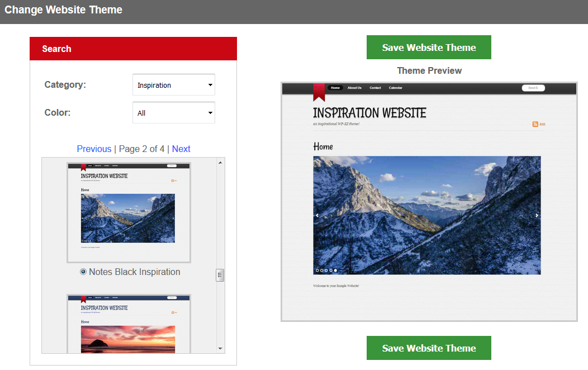This screenshot has height=370, width=588.
Task: Click the Search field in the preview
Action: coord(533,88)
